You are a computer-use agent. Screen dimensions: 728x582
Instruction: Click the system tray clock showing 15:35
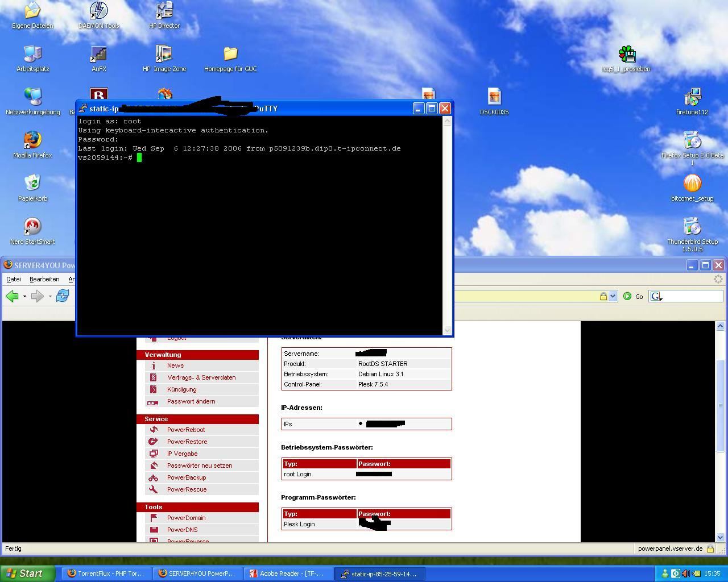pyautogui.click(x=712, y=573)
